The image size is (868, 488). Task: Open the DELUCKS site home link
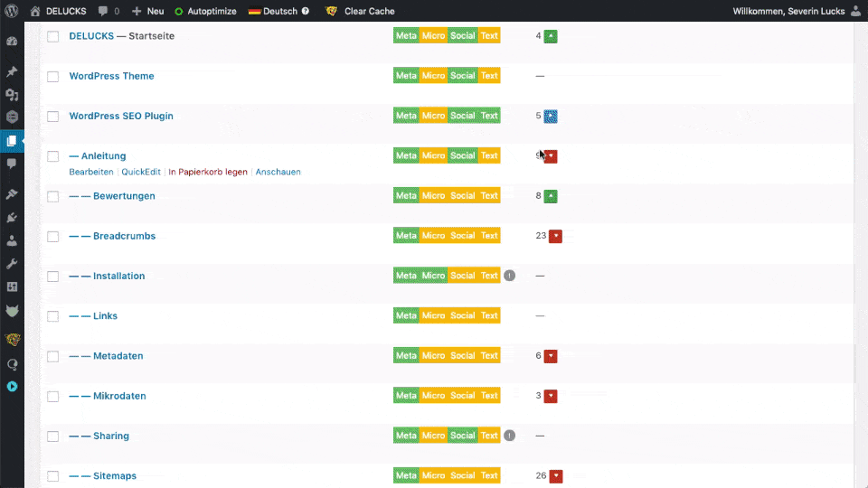(58, 11)
